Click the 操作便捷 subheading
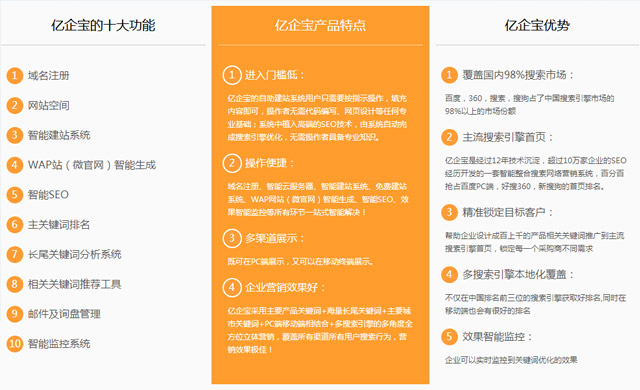 coord(269,163)
